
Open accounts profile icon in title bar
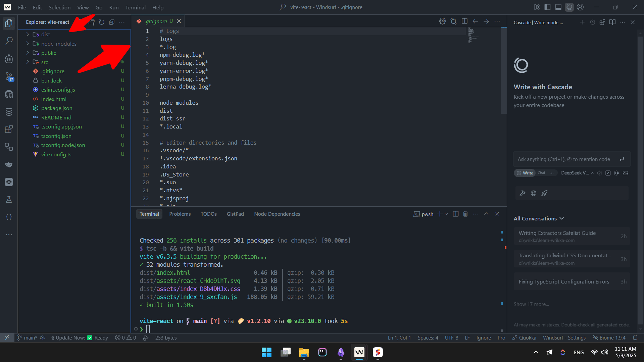tap(580, 7)
